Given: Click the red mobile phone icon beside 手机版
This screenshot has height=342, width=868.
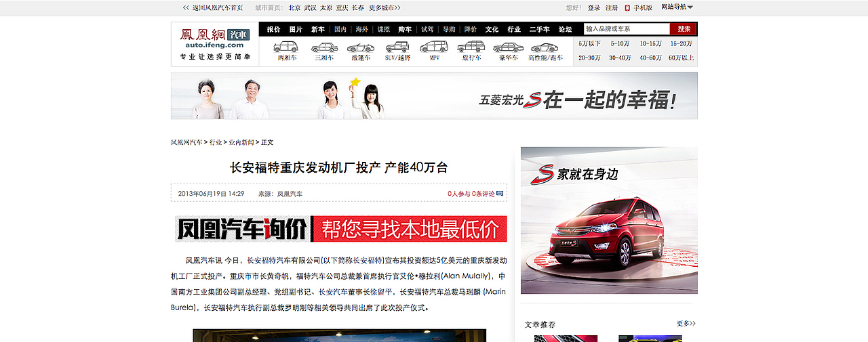Looking at the screenshot, I should (x=627, y=7).
